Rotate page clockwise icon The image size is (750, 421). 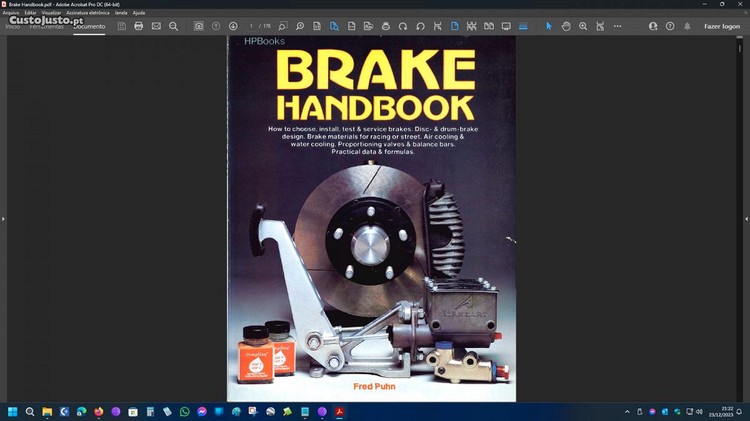403,26
